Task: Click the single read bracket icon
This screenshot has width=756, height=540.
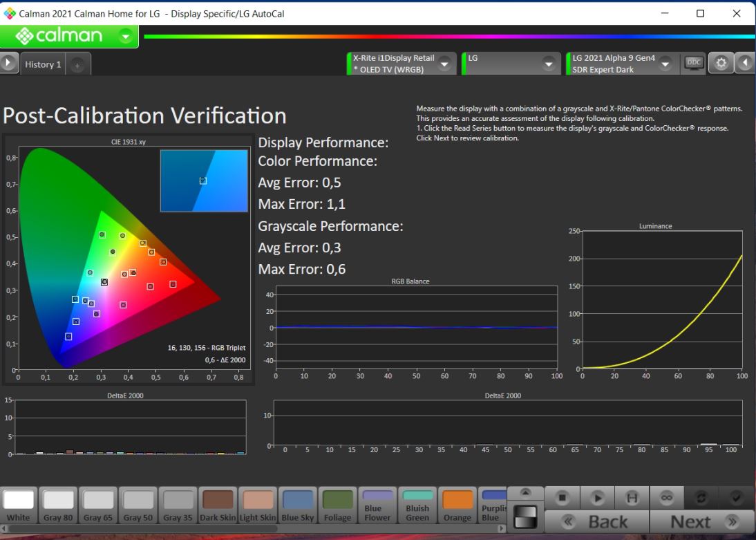Action: coord(632,498)
